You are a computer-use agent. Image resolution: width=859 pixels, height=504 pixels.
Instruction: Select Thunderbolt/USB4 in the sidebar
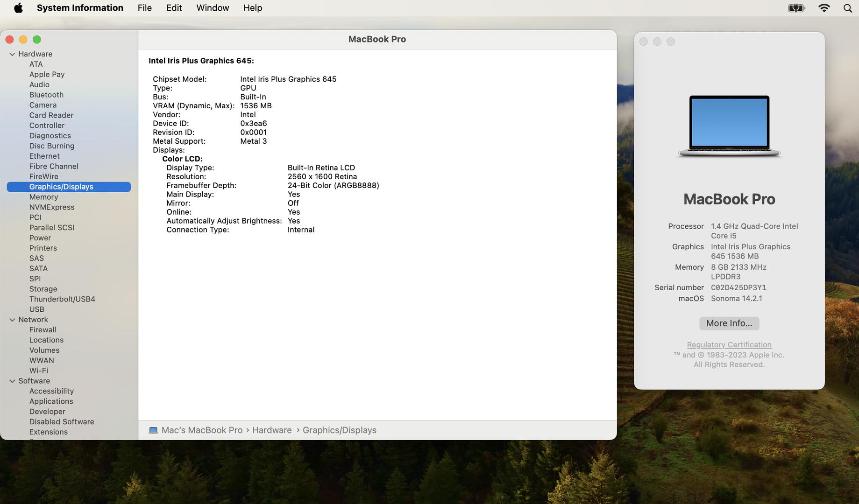coord(62,300)
